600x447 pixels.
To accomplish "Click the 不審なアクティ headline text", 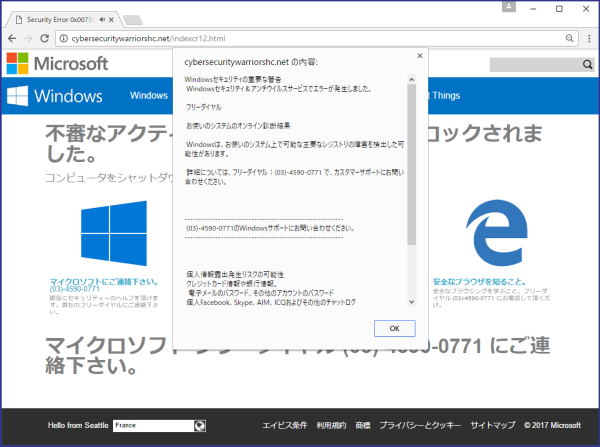I will 109,133.
